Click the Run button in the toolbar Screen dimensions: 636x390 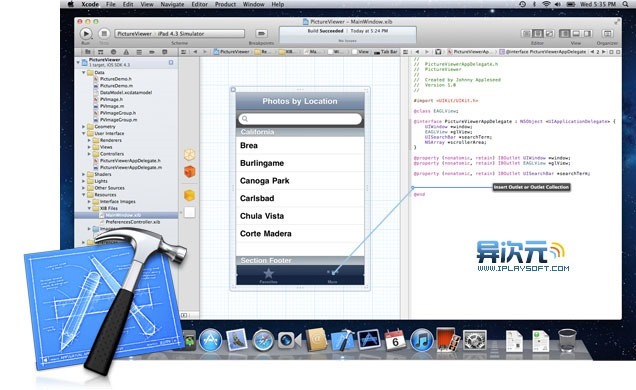point(86,34)
